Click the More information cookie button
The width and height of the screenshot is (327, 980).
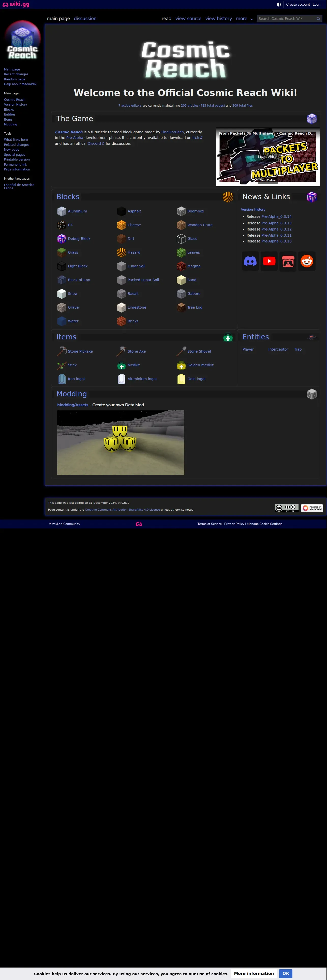pyautogui.click(x=254, y=974)
